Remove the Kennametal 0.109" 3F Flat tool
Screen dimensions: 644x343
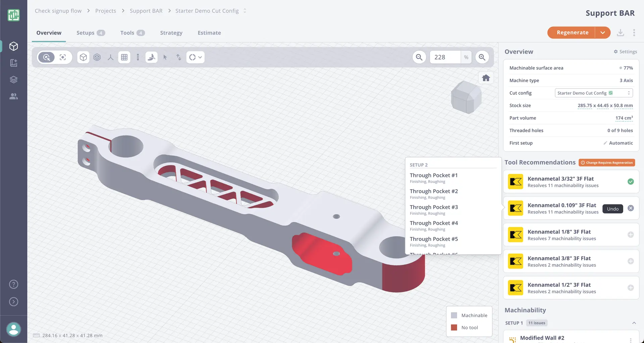tap(631, 208)
